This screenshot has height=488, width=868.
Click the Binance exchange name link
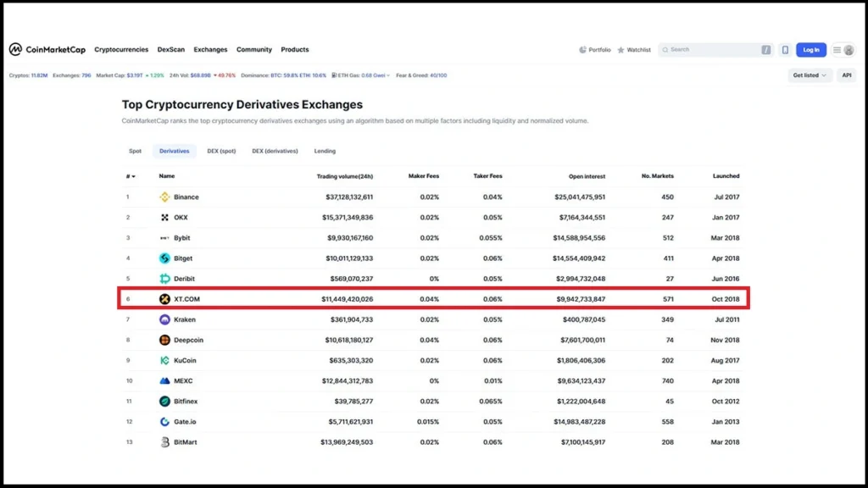point(186,197)
